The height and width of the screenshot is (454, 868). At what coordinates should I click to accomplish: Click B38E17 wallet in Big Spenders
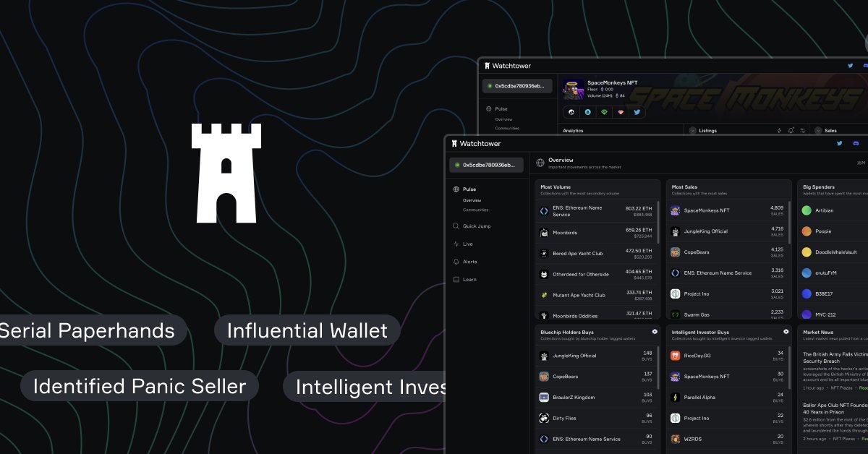834,294
